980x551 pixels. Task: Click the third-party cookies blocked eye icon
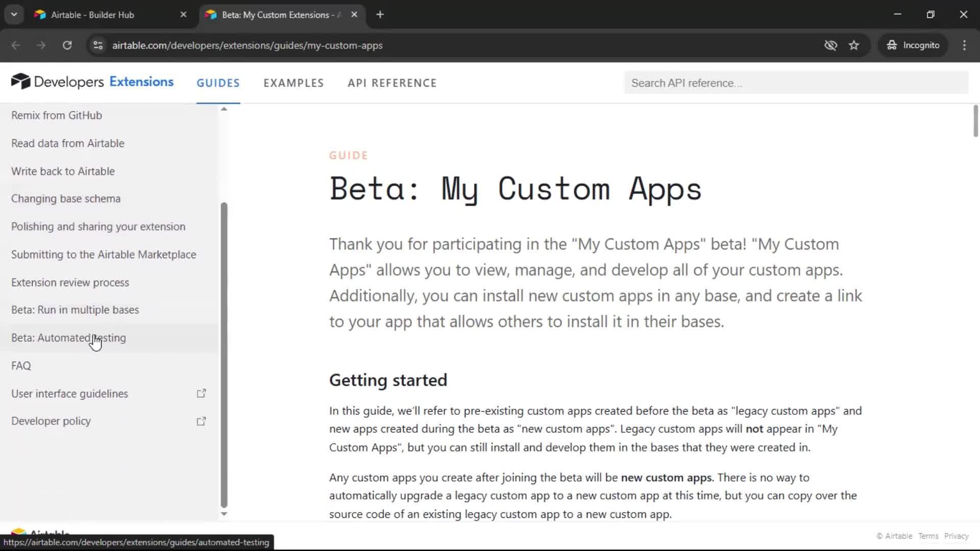coord(830,45)
